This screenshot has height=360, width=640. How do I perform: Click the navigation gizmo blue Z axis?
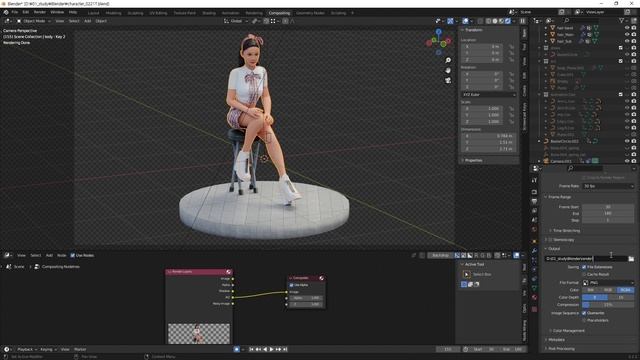pos(439,31)
